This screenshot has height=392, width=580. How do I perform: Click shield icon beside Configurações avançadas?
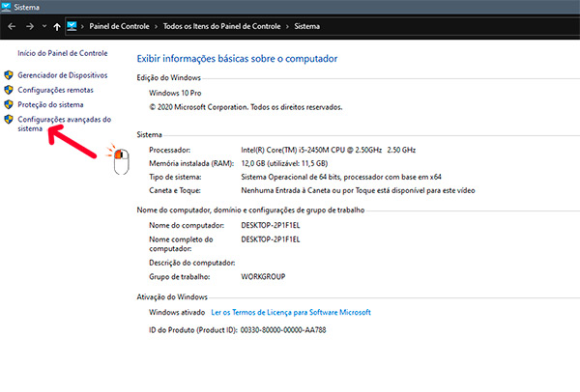[9, 120]
